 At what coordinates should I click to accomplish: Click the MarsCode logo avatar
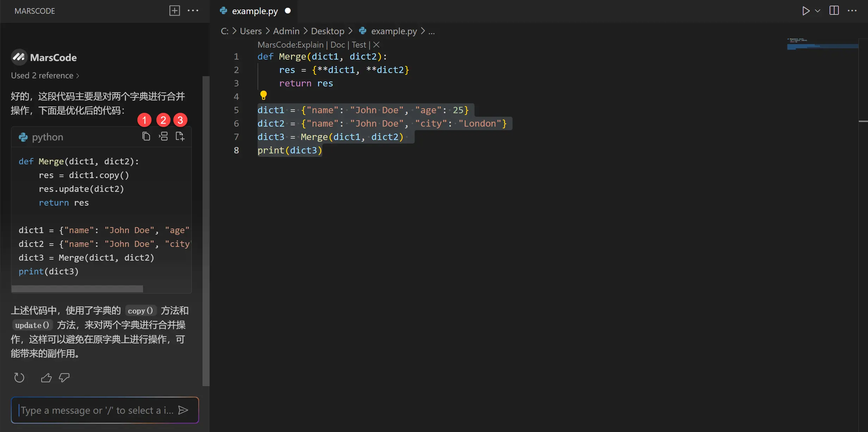(19, 57)
